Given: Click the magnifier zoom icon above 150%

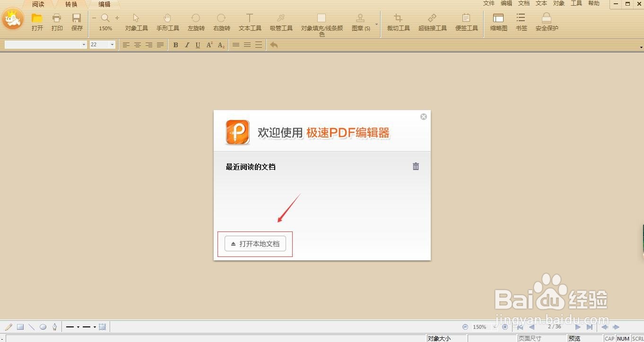Looking at the screenshot, I should (x=105, y=18).
